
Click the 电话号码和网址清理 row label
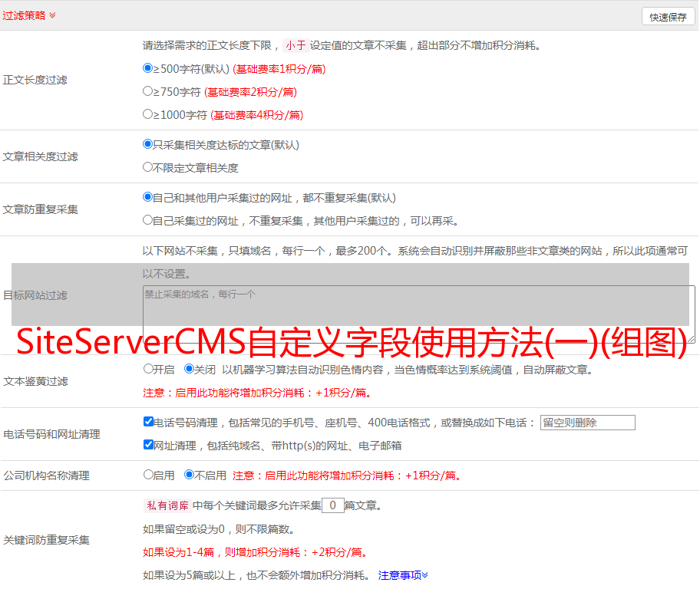(51, 435)
